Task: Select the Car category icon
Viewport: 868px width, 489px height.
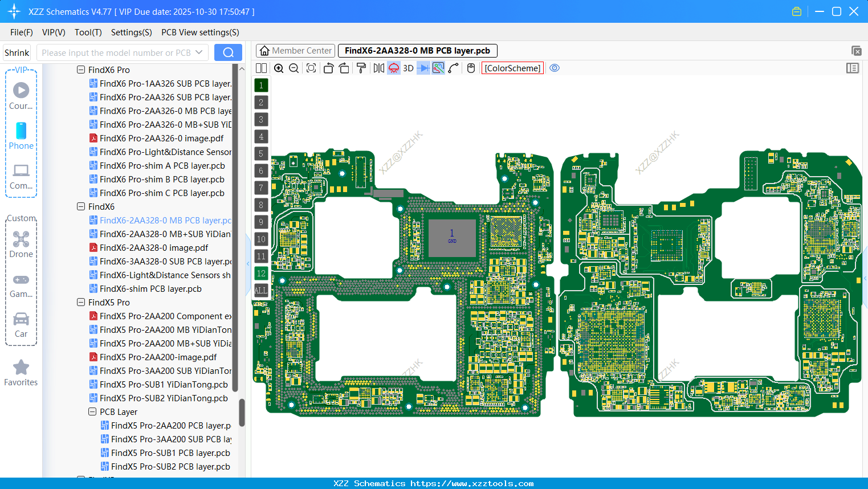Action: 21,324
